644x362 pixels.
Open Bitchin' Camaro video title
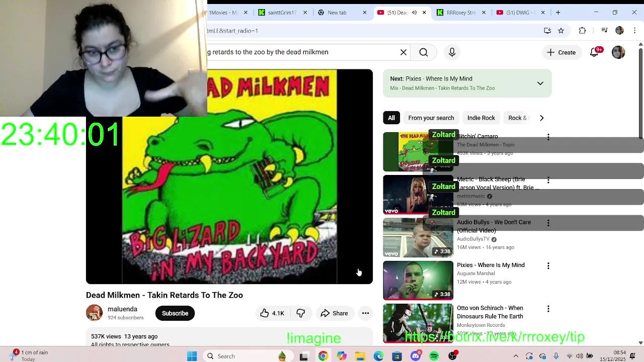477,136
